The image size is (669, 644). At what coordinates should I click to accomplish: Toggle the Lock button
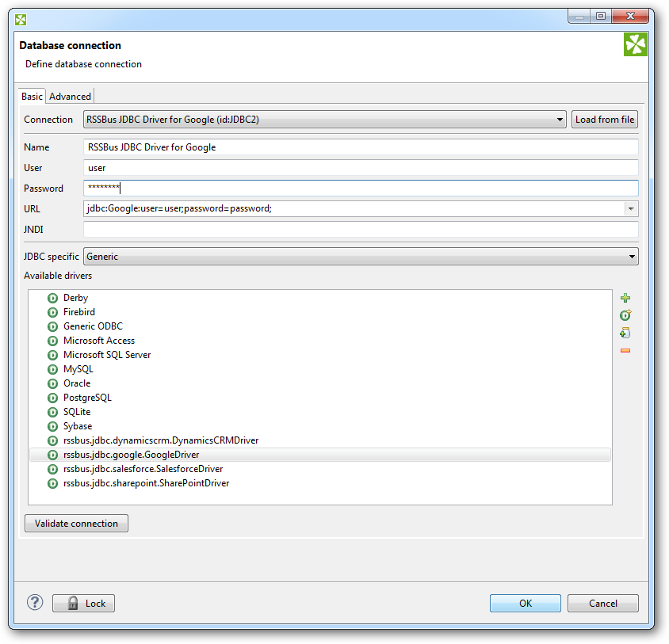(84, 604)
